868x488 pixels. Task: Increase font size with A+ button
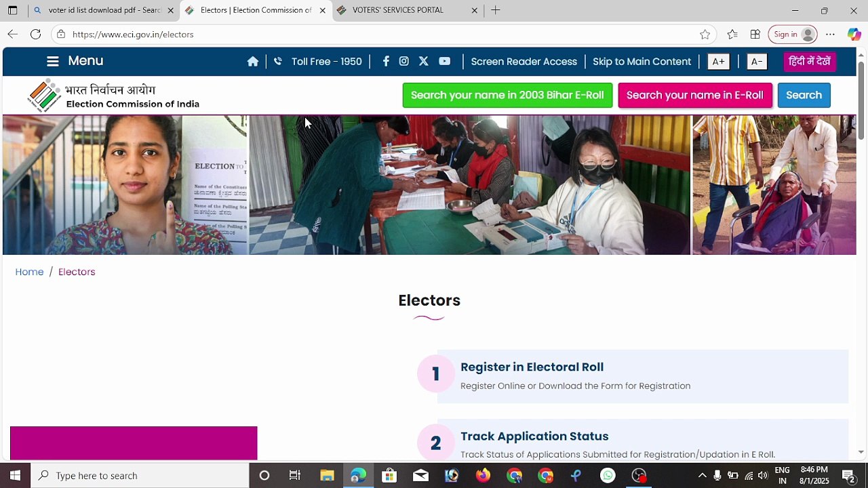(718, 62)
